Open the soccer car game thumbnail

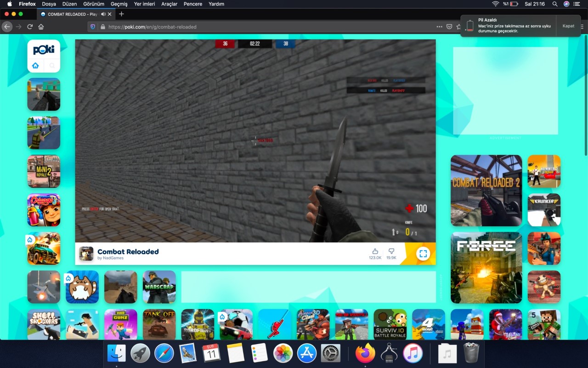point(236,325)
